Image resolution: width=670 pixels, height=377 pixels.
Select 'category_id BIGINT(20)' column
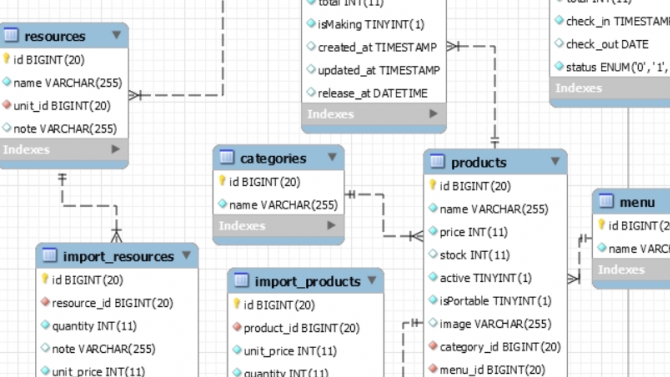500,347
